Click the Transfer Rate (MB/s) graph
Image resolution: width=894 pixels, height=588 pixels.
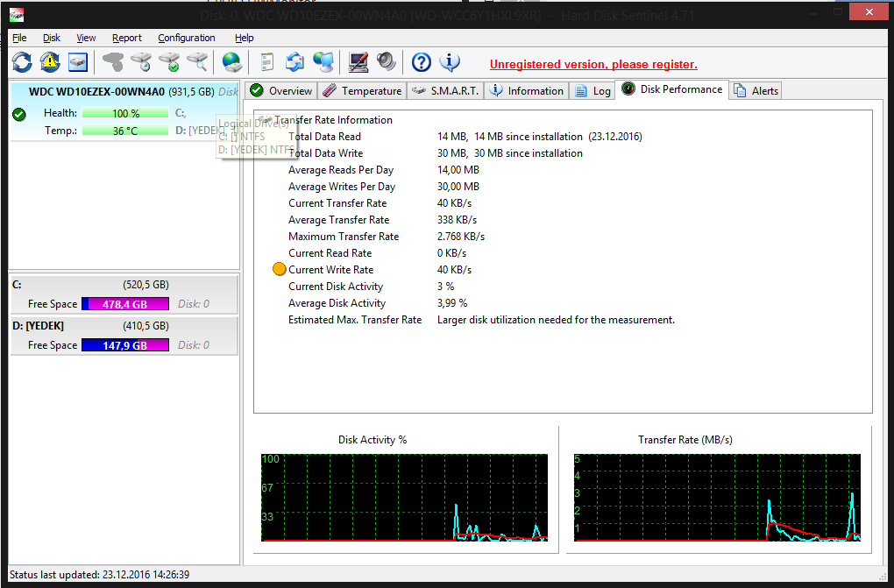[x=717, y=498]
